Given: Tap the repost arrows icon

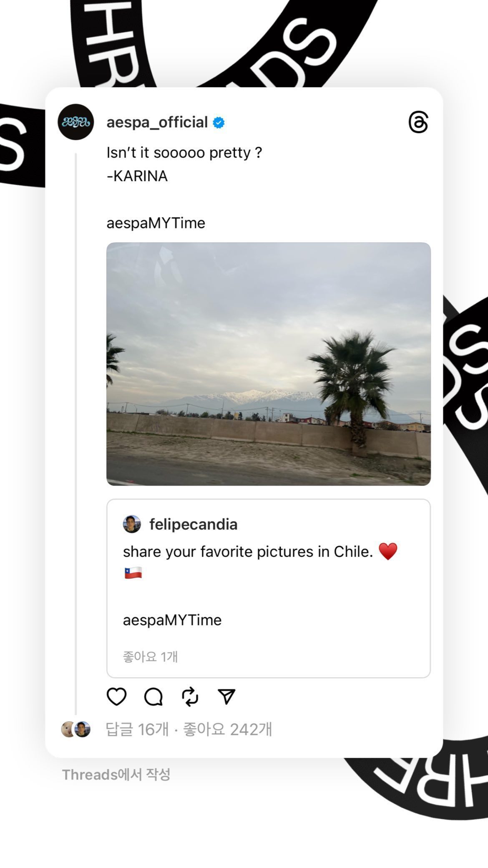Looking at the screenshot, I should tap(190, 696).
